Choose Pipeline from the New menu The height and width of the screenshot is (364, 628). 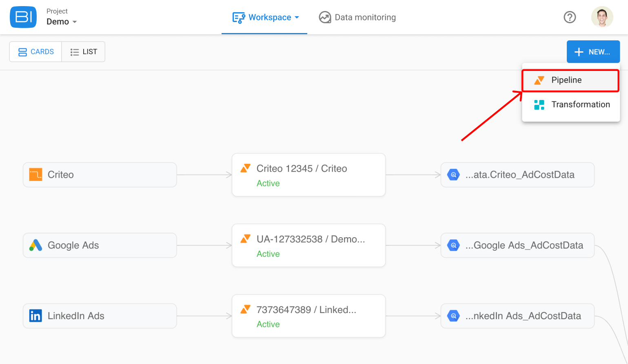point(570,80)
